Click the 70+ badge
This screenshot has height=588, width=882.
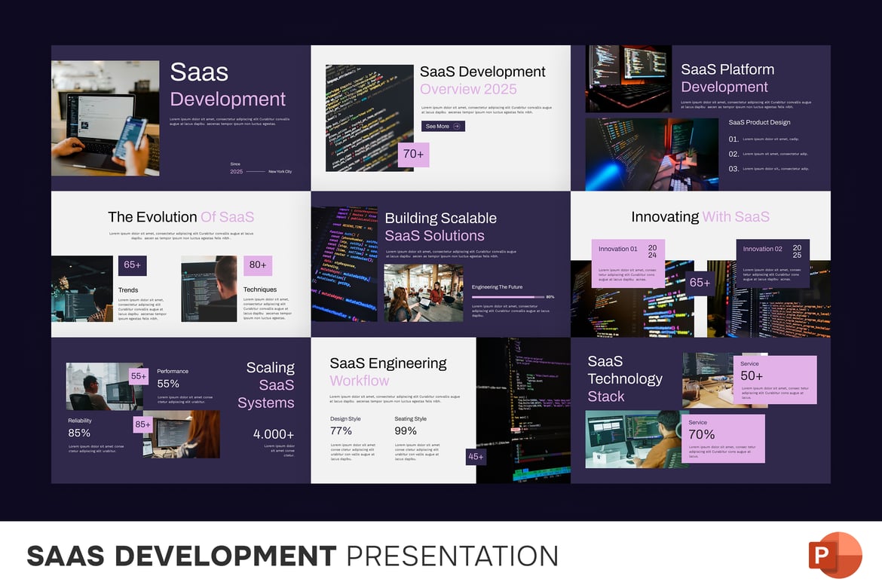[413, 155]
